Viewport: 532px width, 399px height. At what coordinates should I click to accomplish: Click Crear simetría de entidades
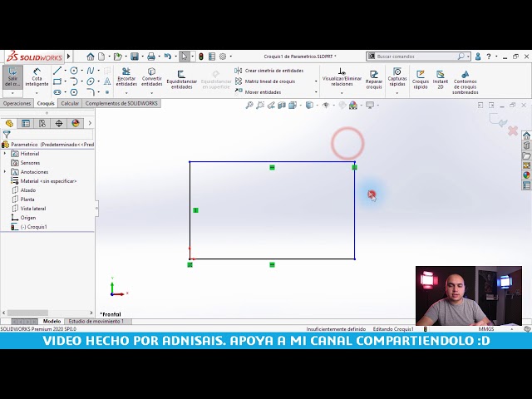click(x=269, y=71)
